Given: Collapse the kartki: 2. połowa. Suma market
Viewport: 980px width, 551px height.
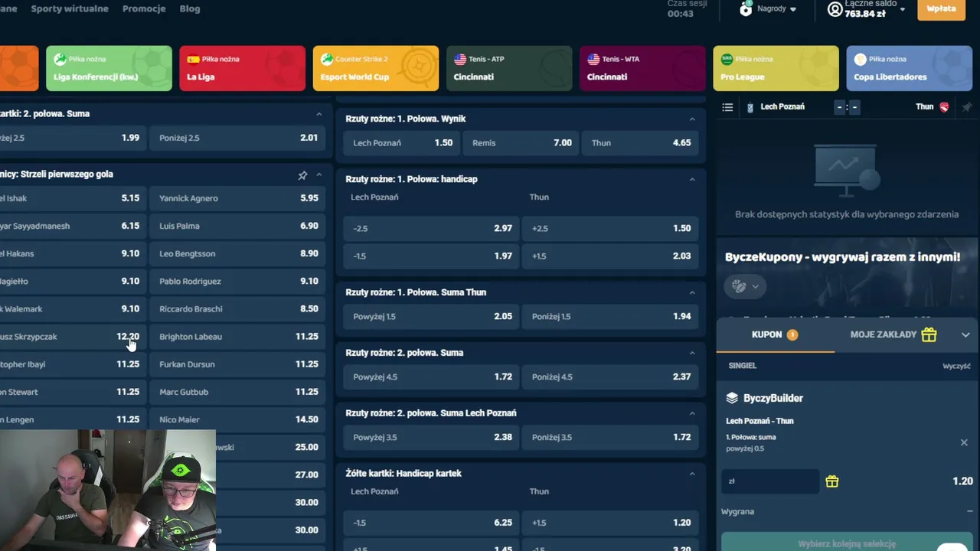Looking at the screenshot, I should click(319, 114).
